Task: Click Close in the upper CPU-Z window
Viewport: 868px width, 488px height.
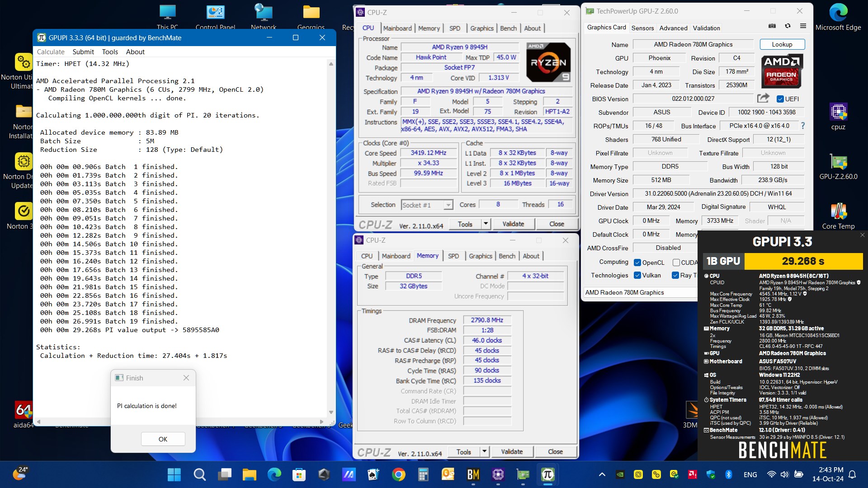Action: [557, 224]
